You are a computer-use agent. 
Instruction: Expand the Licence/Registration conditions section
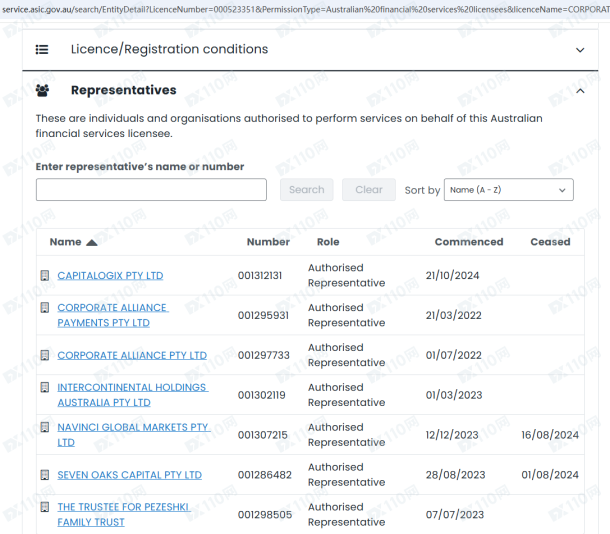pos(580,50)
